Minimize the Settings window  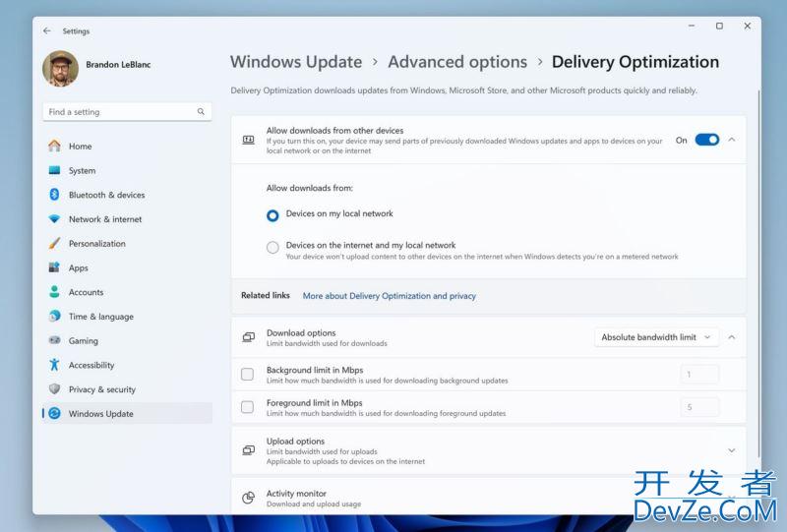[x=692, y=27]
